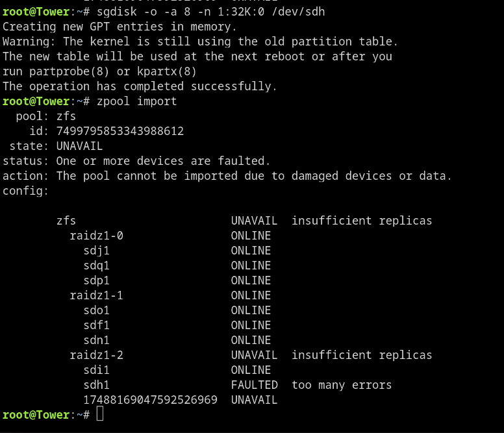Click the sdq1 device name
Image resolution: width=504 pixels, height=433 pixels.
96,266
